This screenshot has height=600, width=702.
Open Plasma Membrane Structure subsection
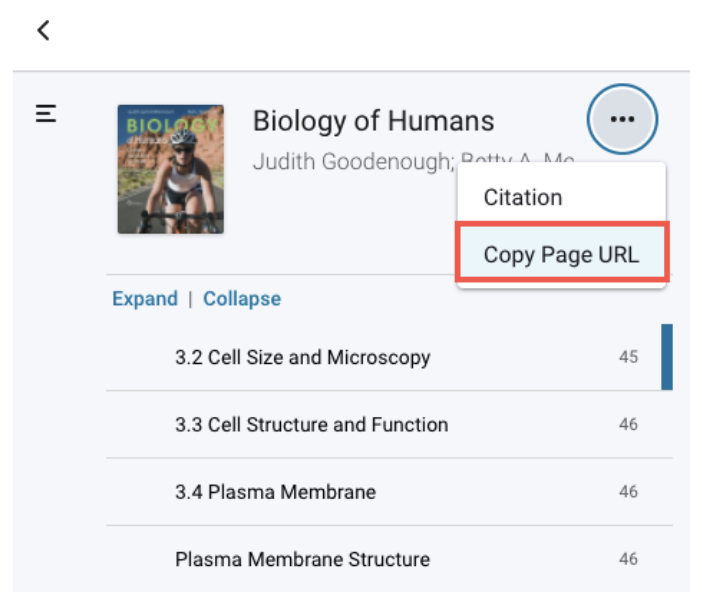pyautogui.click(x=389, y=559)
